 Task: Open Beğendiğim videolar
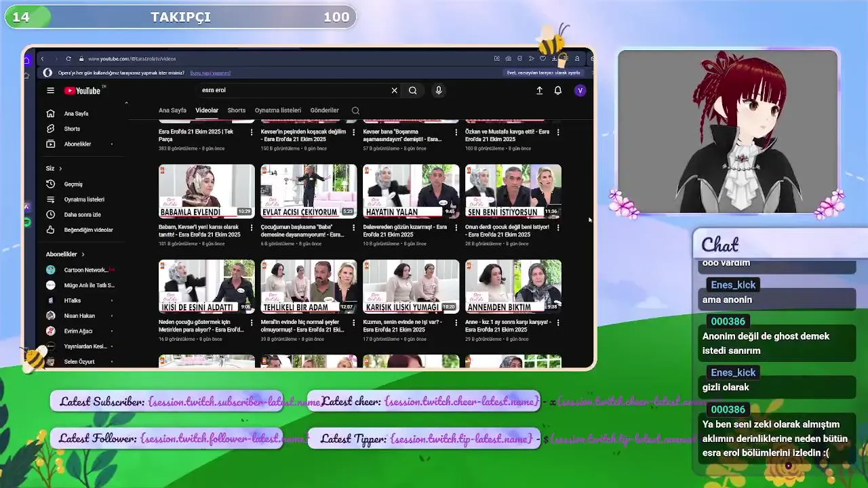(88, 230)
